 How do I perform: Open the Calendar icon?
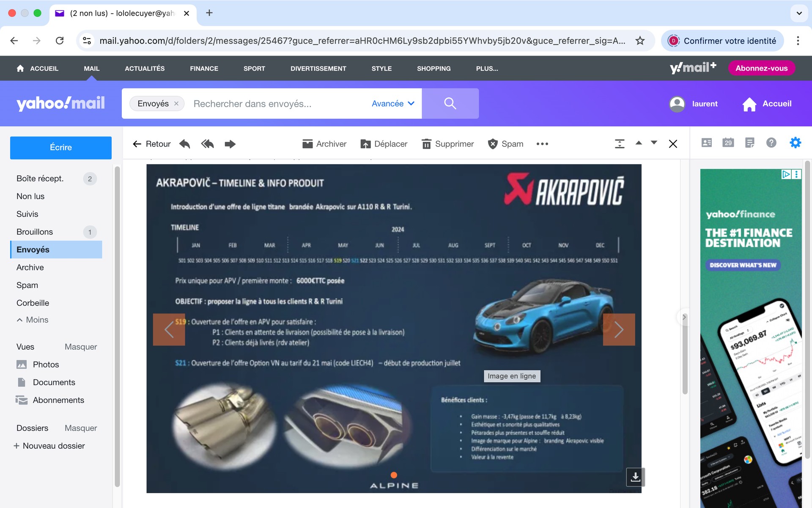pyautogui.click(x=728, y=143)
